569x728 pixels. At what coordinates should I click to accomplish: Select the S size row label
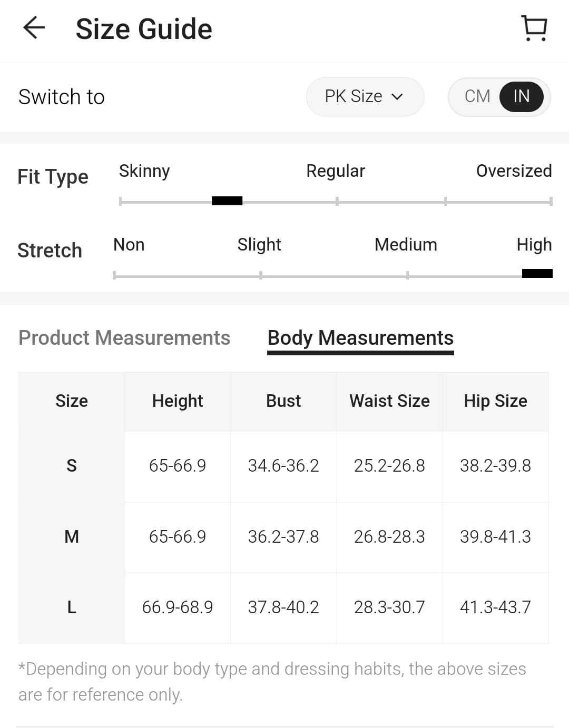72,466
